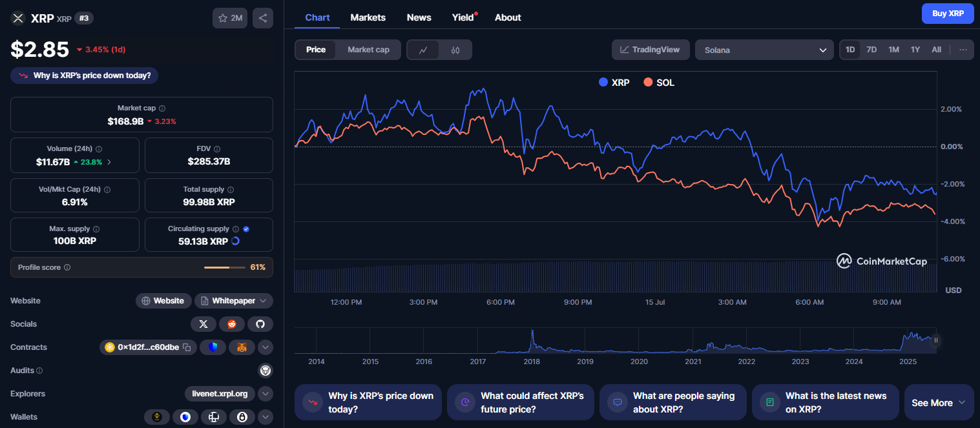Open the padlock wallet icon in Wallets

(242, 417)
